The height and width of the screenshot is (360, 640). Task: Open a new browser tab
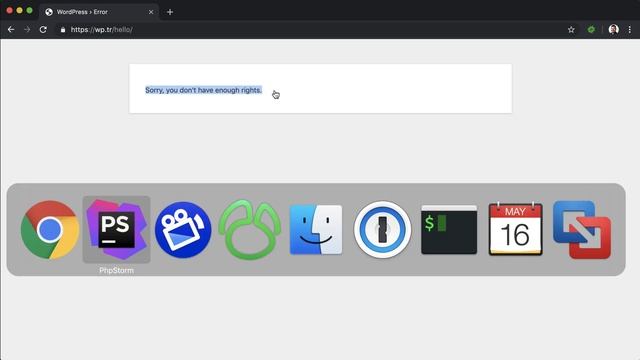[x=170, y=12]
